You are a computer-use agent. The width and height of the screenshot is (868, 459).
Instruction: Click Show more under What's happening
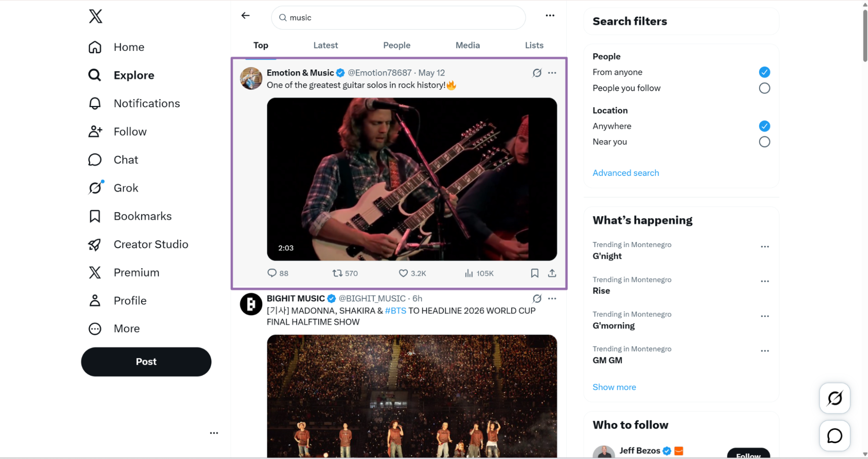click(614, 387)
